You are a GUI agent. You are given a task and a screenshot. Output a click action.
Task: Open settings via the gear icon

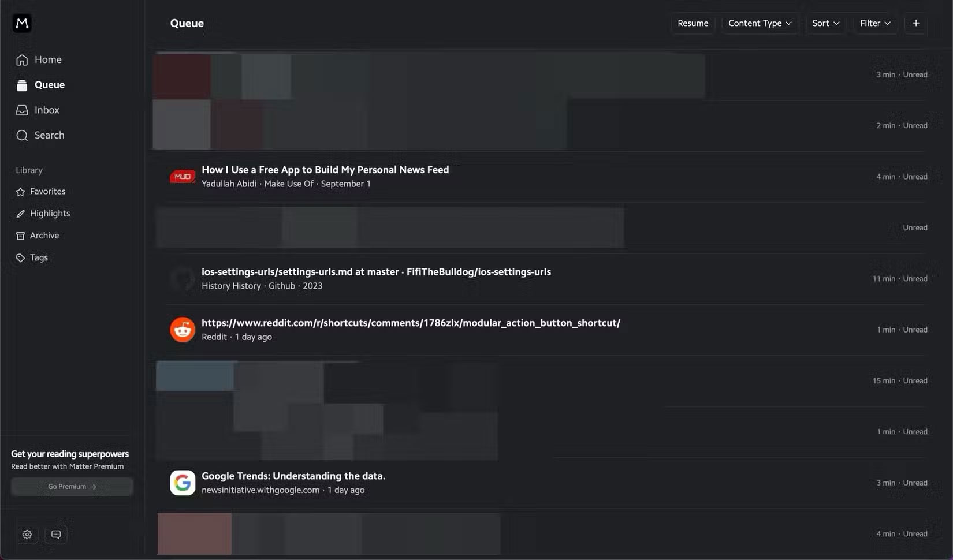27,535
